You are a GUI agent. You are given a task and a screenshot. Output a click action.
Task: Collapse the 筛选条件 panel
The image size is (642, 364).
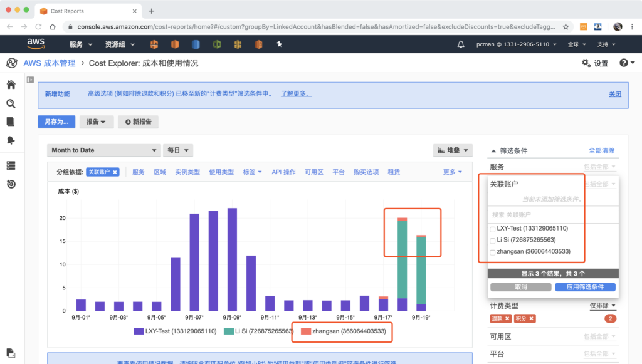point(494,151)
